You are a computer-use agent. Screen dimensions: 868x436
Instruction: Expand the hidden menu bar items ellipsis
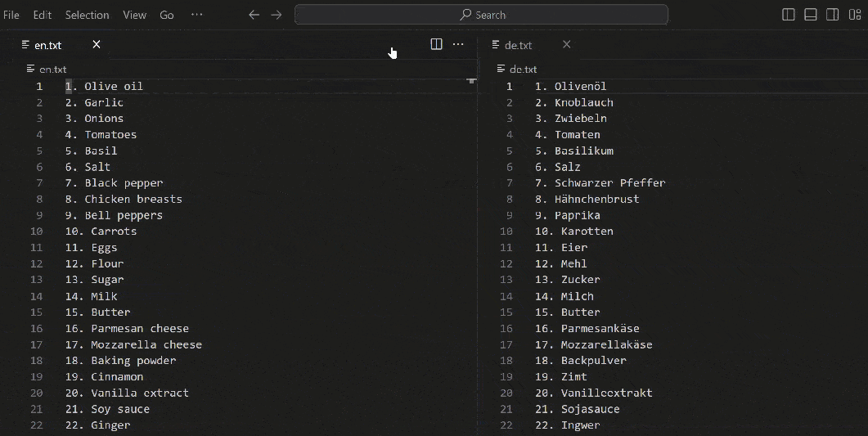[x=196, y=15]
